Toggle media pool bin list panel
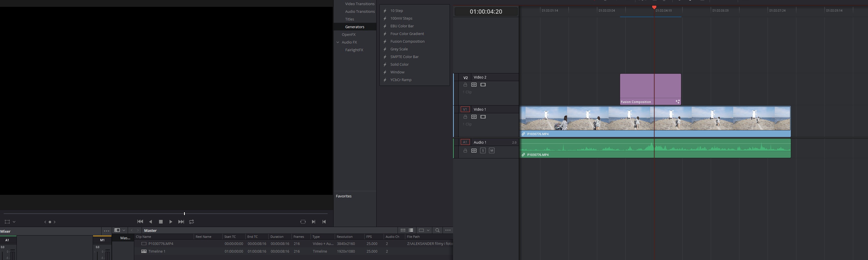Viewport: 868px width, 260px height. coord(117,230)
